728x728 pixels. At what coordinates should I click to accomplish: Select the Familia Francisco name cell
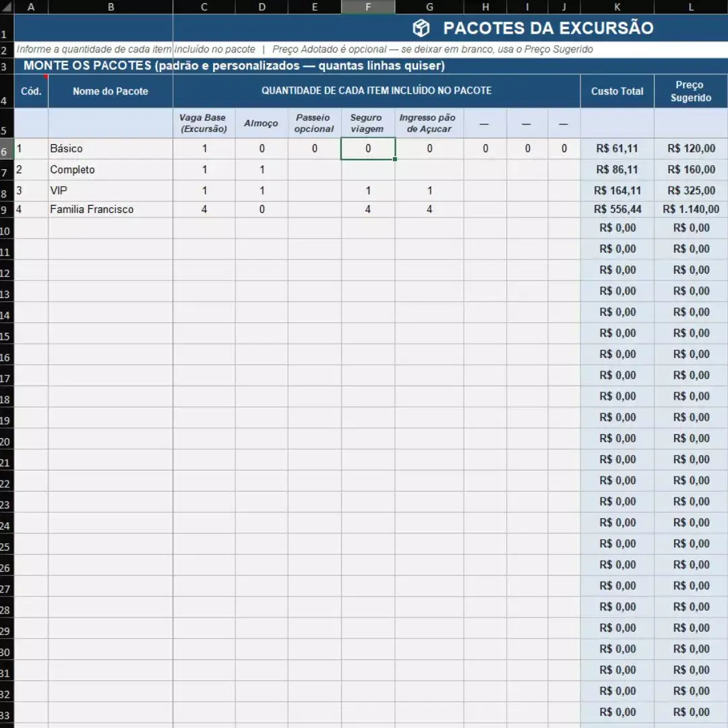(111, 210)
